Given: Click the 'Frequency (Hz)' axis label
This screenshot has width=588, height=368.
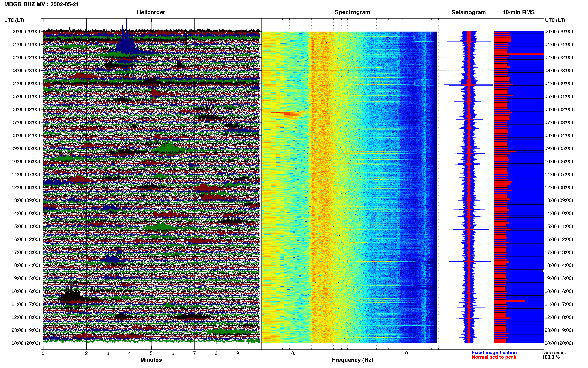Looking at the screenshot, I should [352, 360].
